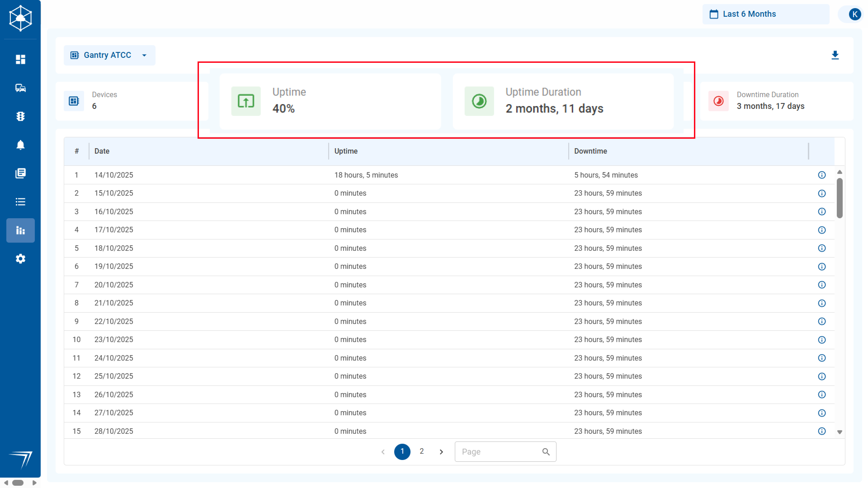This screenshot has height=488, width=868.
Task: Open info icon for 23/10/2025 row
Action: click(822, 340)
